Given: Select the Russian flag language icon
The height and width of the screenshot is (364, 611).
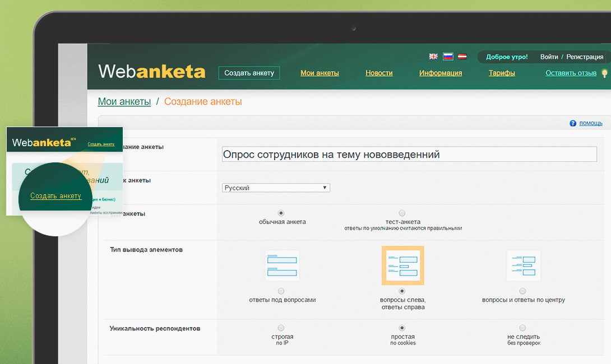Looking at the screenshot, I should 448,57.
